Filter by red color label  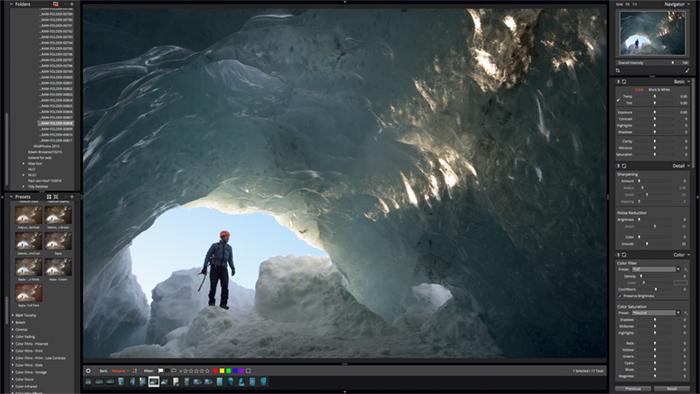coord(215,371)
